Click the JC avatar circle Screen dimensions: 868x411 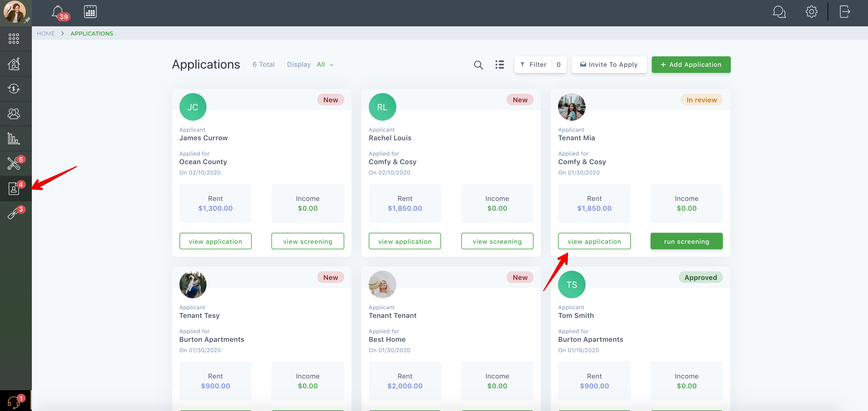[193, 107]
